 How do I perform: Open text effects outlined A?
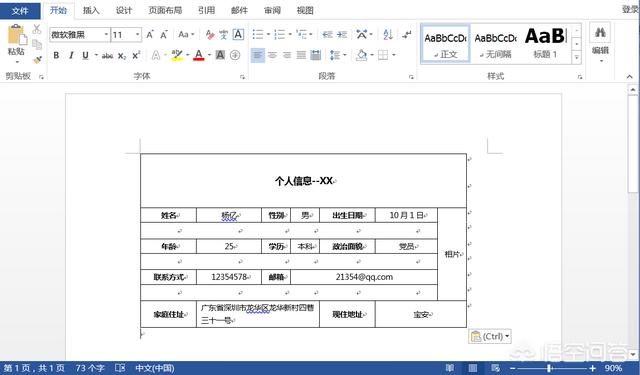pos(156,55)
